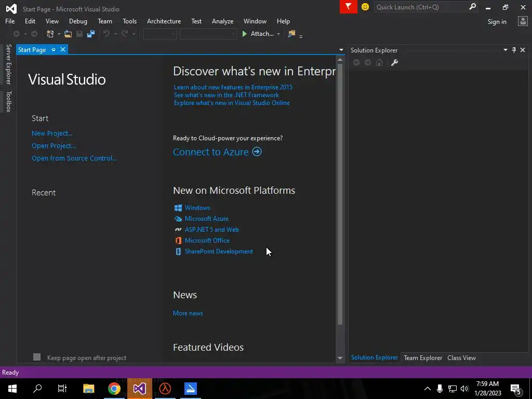The height and width of the screenshot is (399, 532).
Task: Click the Windows Start button
Action: coord(12,389)
